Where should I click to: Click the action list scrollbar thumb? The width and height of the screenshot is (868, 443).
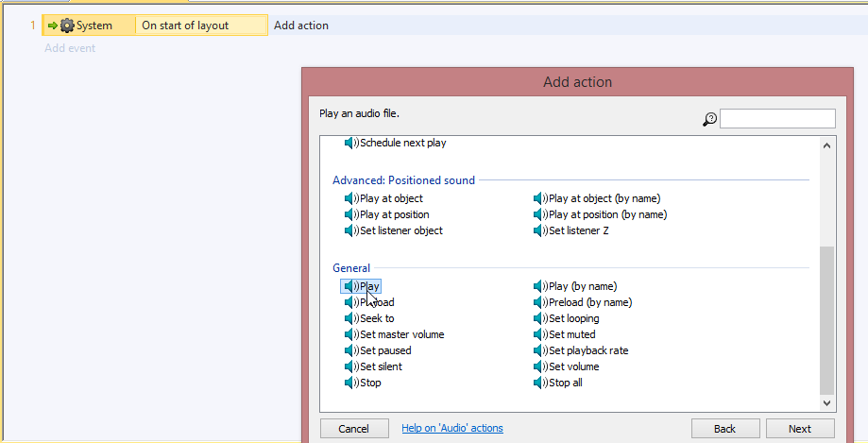click(x=826, y=320)
